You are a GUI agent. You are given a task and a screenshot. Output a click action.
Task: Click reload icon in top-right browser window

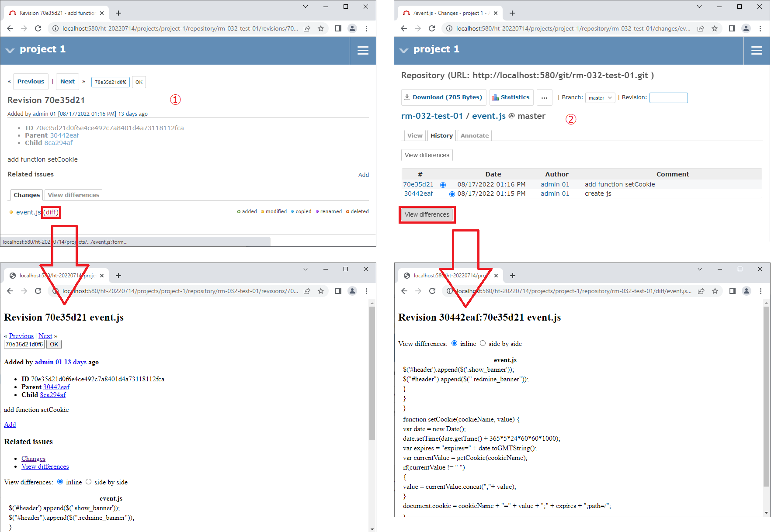[432, 28]
